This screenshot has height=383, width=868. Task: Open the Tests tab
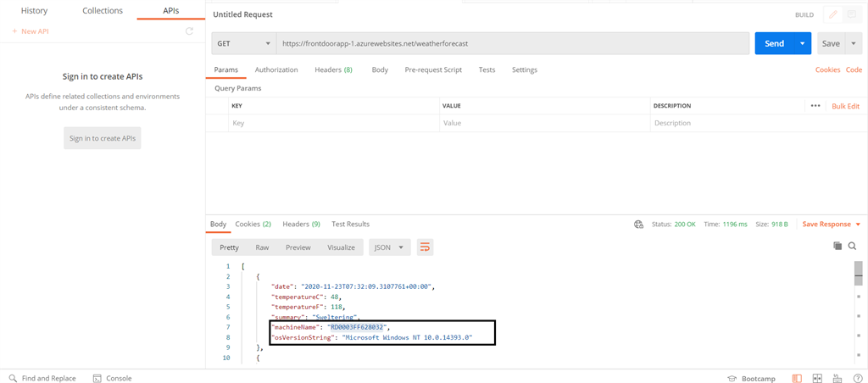tap(487, 69)
